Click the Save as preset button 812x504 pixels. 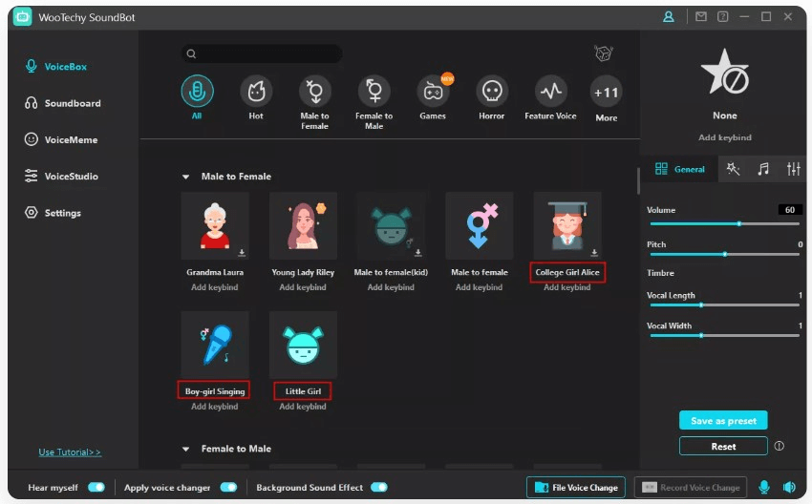[x=723, y=421]
